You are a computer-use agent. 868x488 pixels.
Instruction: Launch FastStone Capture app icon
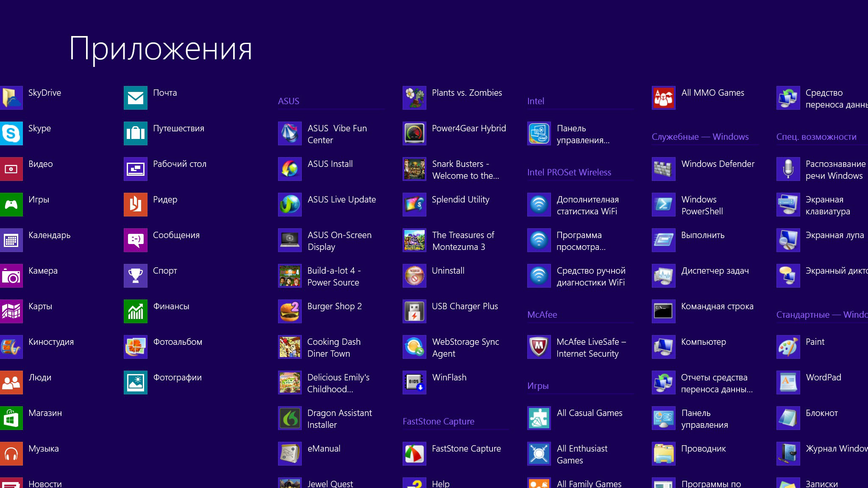tap(414, 454)
